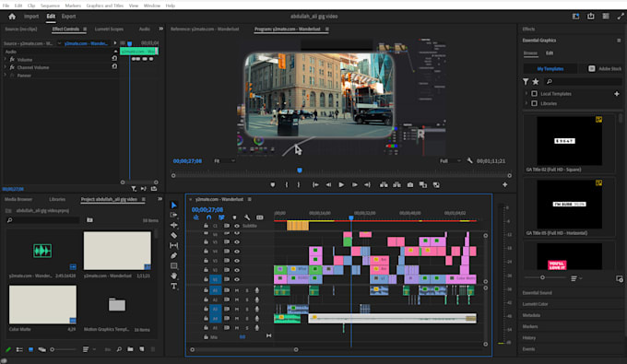Select the Slip tool
This screenshot has width=627, height=364.
click(x=174, y=245)
